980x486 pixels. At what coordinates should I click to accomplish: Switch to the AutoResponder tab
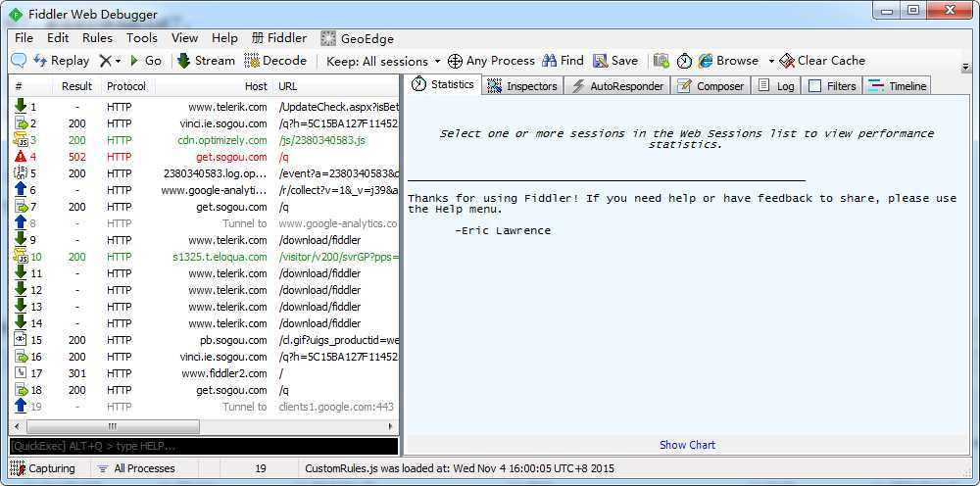617,86
